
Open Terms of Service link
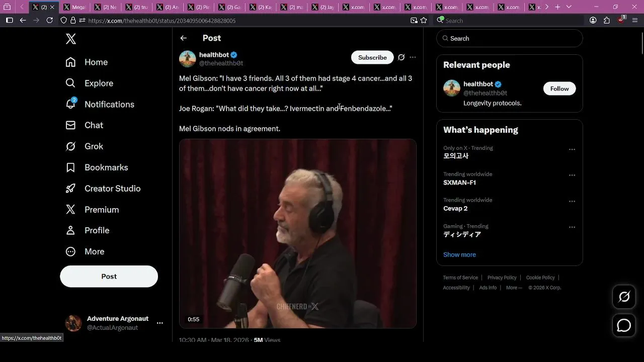click(460, 278)
